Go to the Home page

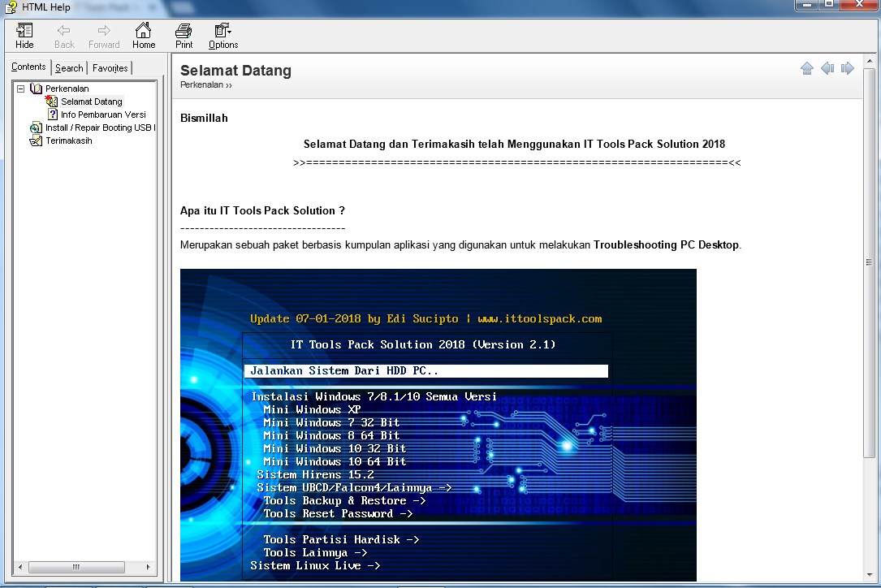(x=144, y=36)
